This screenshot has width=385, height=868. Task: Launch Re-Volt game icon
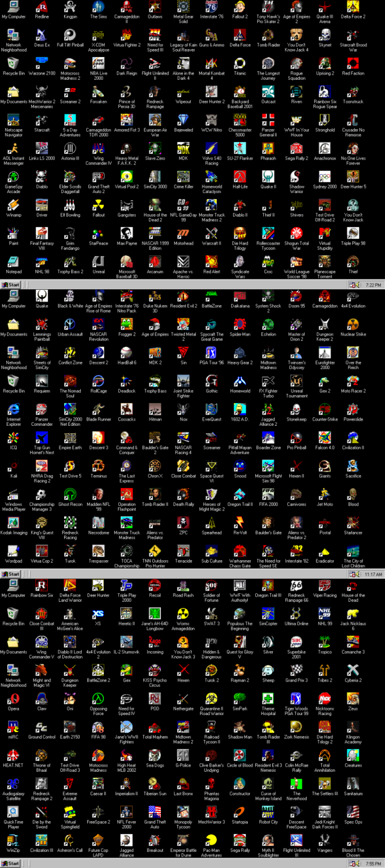click(x=240, y=523)
